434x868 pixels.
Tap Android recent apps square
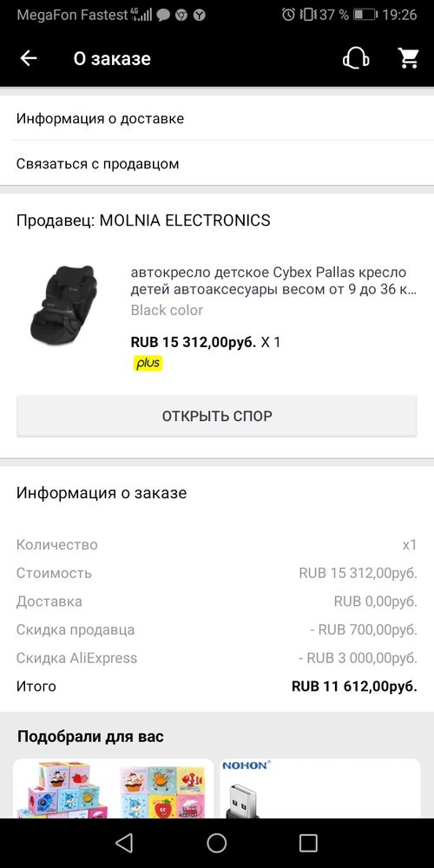point(308,843)
